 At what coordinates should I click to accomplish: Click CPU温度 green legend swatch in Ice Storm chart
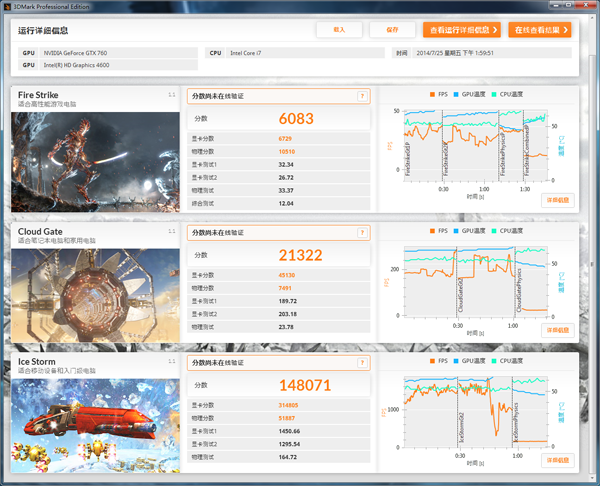coord(494,361)
